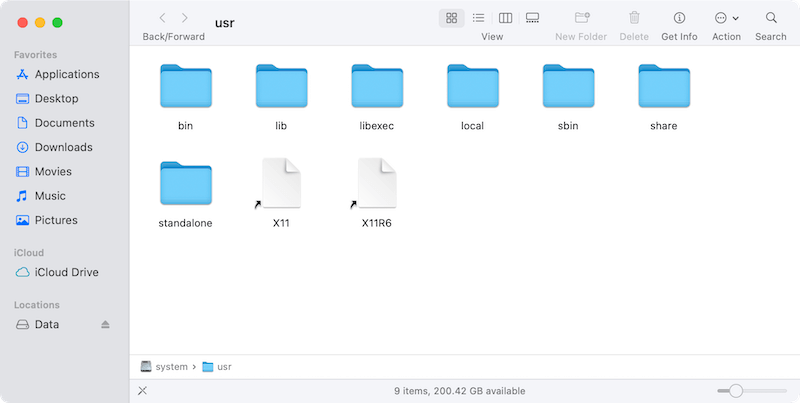800x403 pixels.
Task: Open Get Info for selection
Action: (679, 18)
